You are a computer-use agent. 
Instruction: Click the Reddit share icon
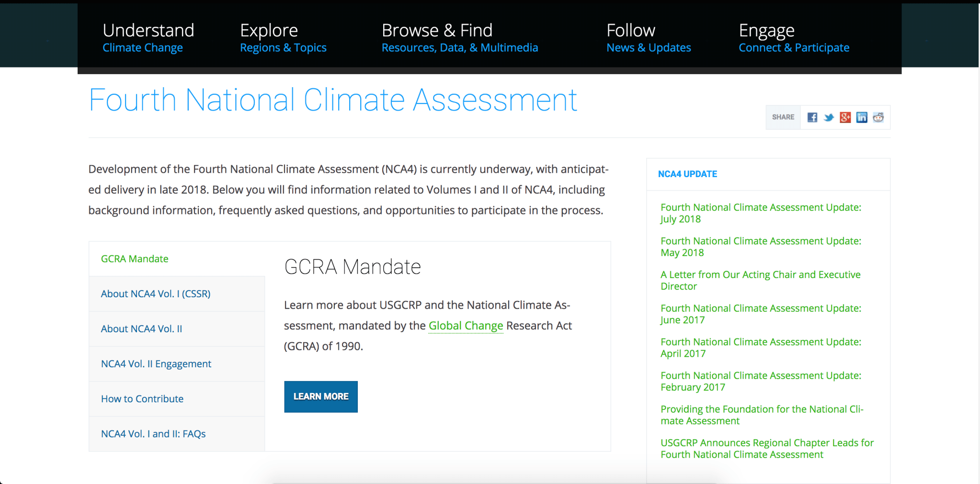878,117
